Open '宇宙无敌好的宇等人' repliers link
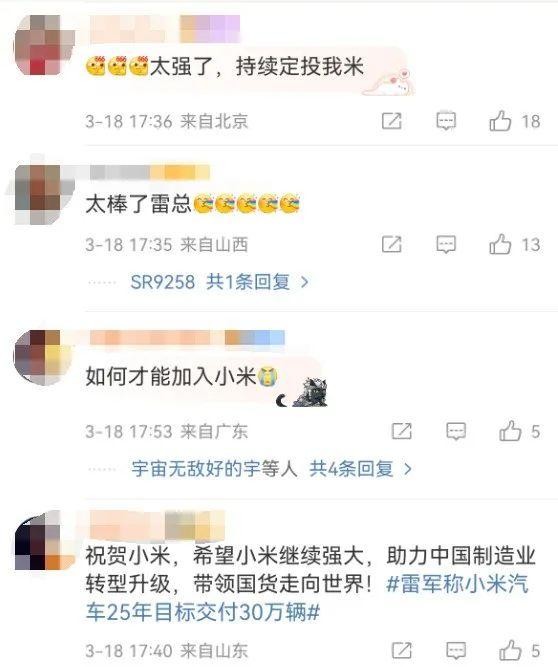The height and width of the screenshot is (667, 558). pyautogui.click(x=214, y=469)
